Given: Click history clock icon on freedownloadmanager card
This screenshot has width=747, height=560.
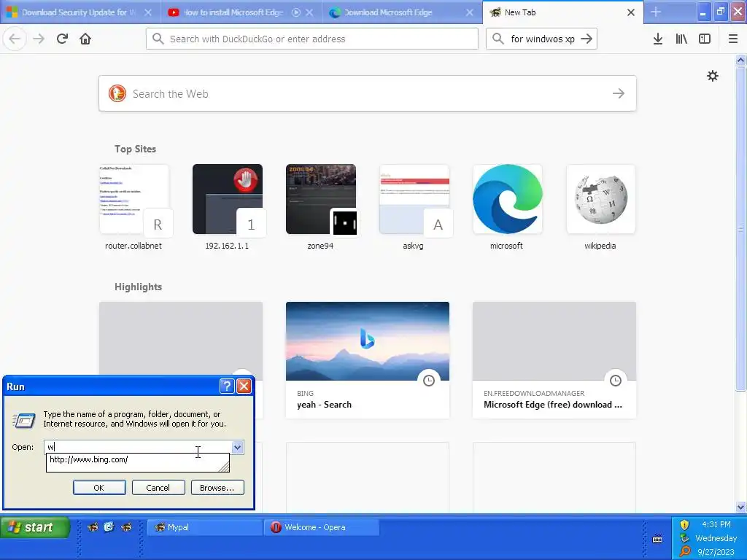Looking at the screenshot, I should [x=616, y=381].
